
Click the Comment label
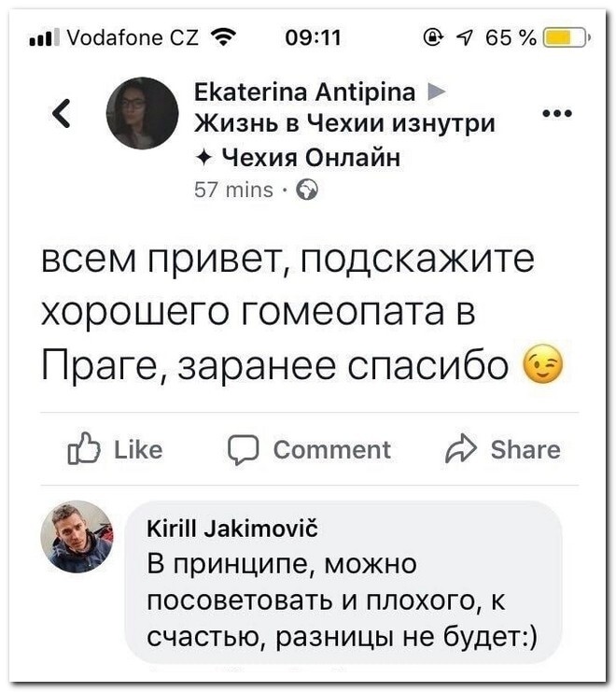point(331,450)
